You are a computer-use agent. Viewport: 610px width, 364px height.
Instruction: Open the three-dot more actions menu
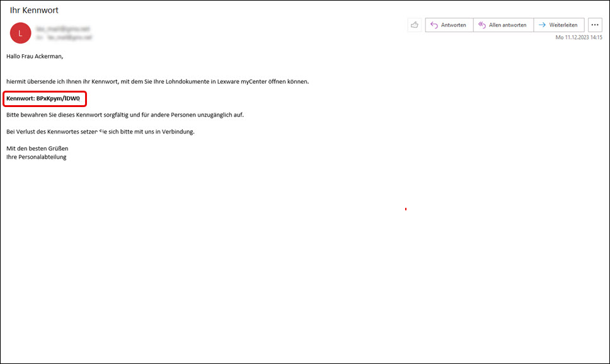pyautogui.click(x=594, y=25)
